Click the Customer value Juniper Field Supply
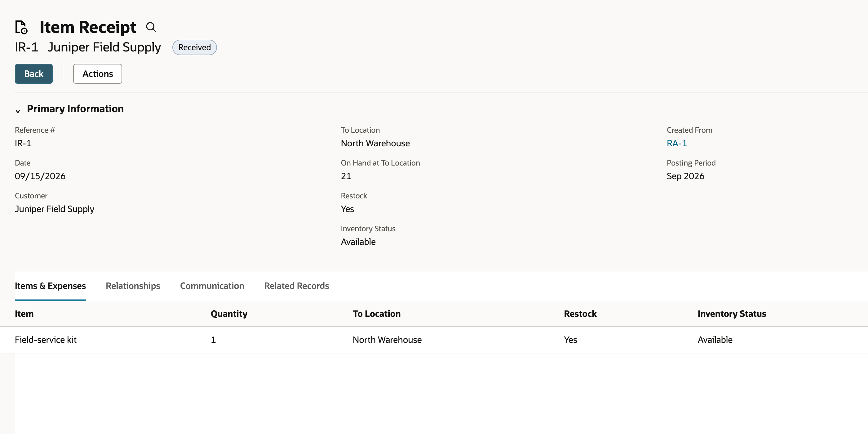 pyautogui.click(x=55, y=209)
